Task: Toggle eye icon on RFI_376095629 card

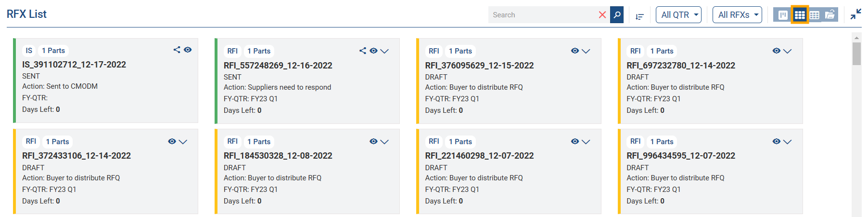Action: (x=575, y=51)
